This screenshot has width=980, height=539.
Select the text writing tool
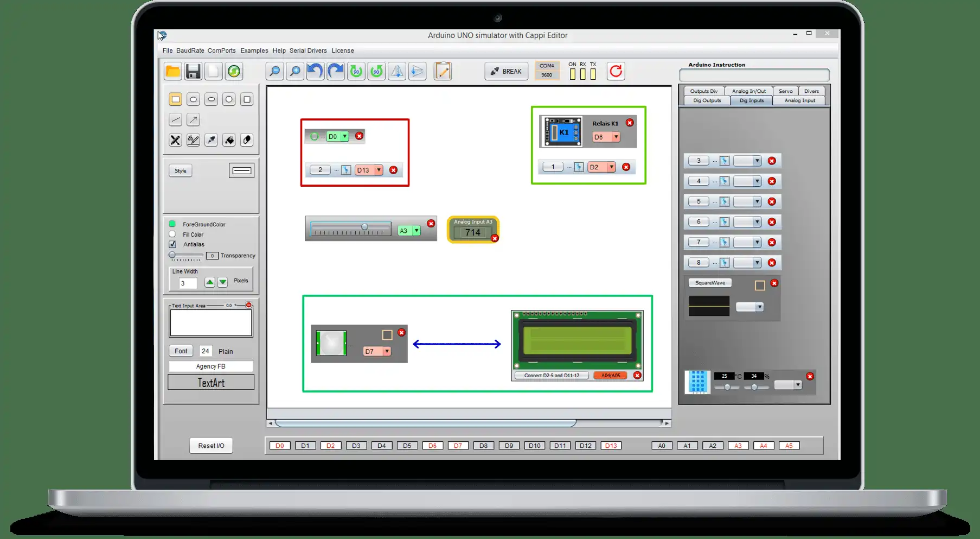pos(193,140)
